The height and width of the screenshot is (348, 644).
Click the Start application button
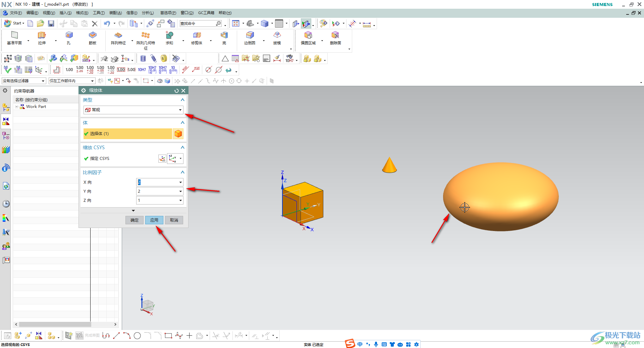[14, 23]
